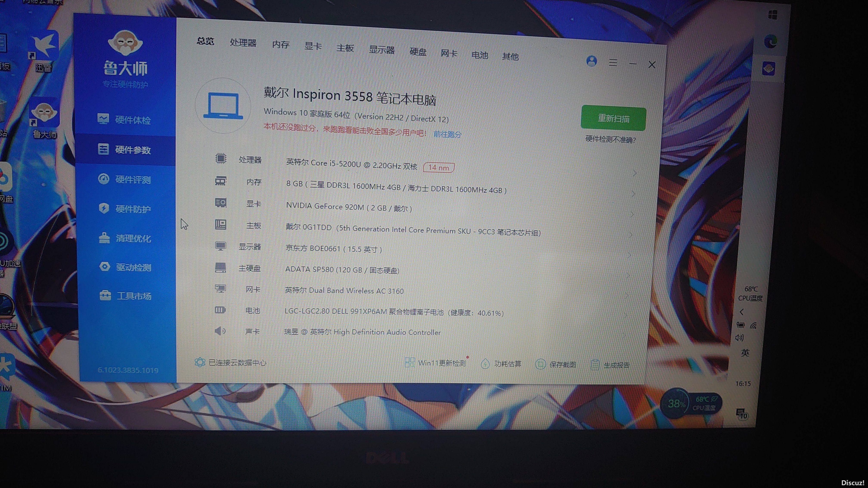Click the battery icon in 电池 row
868x488 pixels.
click(220, 310)
